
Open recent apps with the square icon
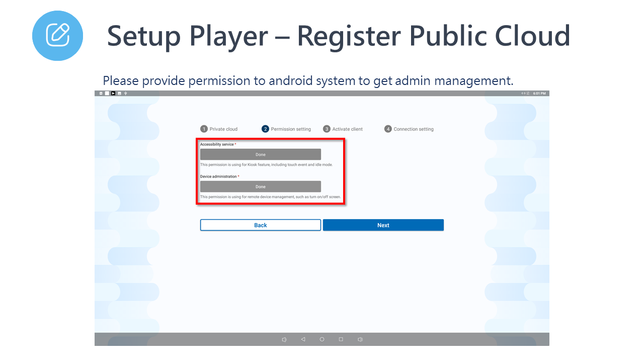(x=341, y=339)
